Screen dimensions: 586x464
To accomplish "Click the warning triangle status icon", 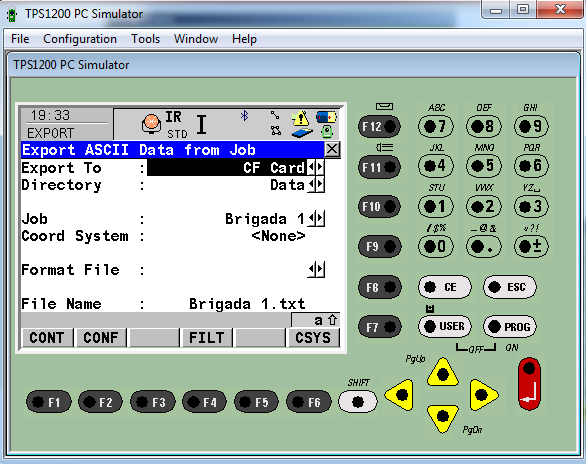I will pos(300,118).
